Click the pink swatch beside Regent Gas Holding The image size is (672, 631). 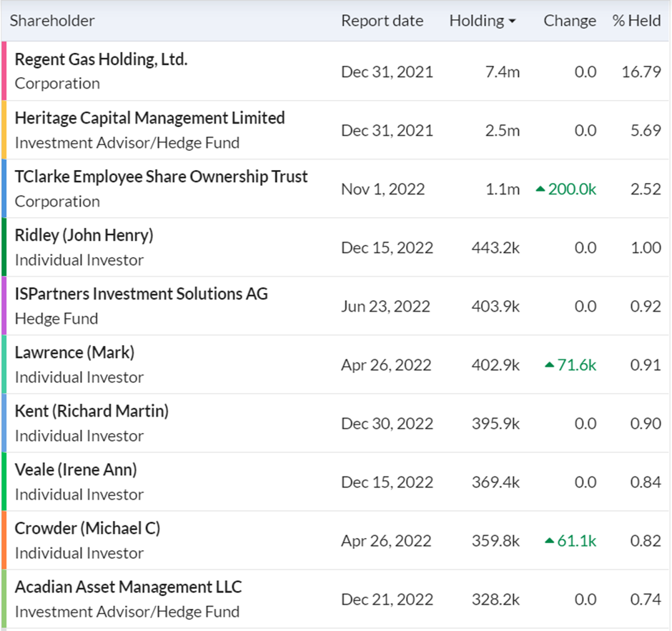pyautogui.click(x=4, y=71)
